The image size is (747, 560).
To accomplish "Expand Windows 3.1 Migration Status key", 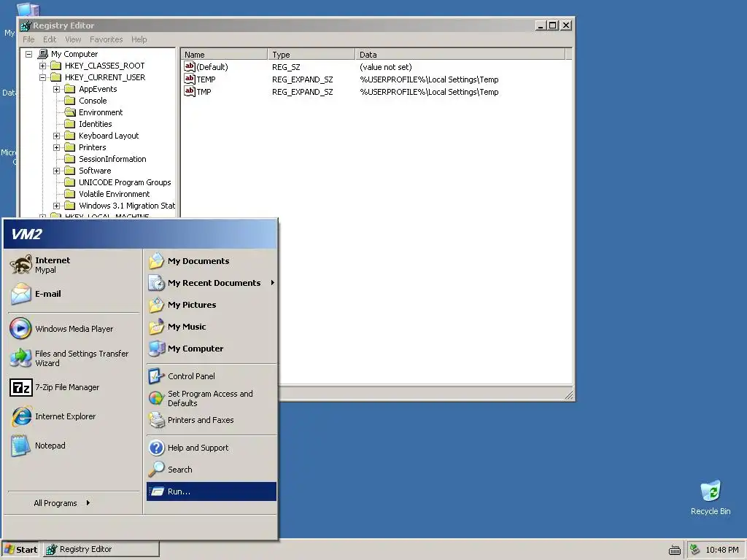I will (x=56, y=206).
